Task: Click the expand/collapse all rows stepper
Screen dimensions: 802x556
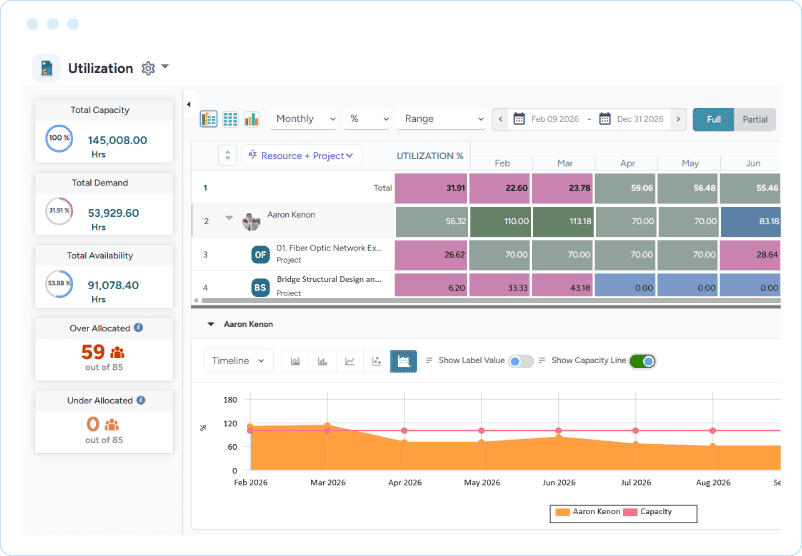Action: tap(228, 155)
